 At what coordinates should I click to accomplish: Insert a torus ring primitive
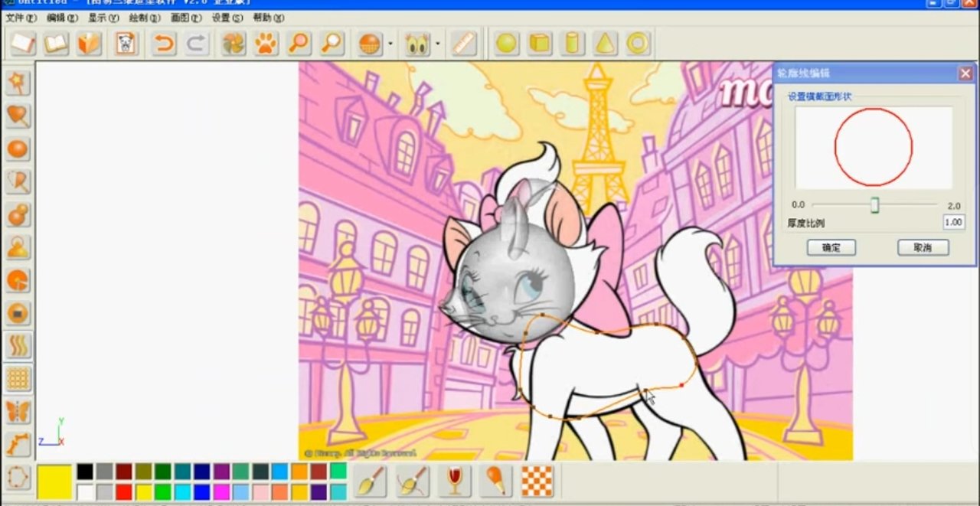(x=639, y=44)
